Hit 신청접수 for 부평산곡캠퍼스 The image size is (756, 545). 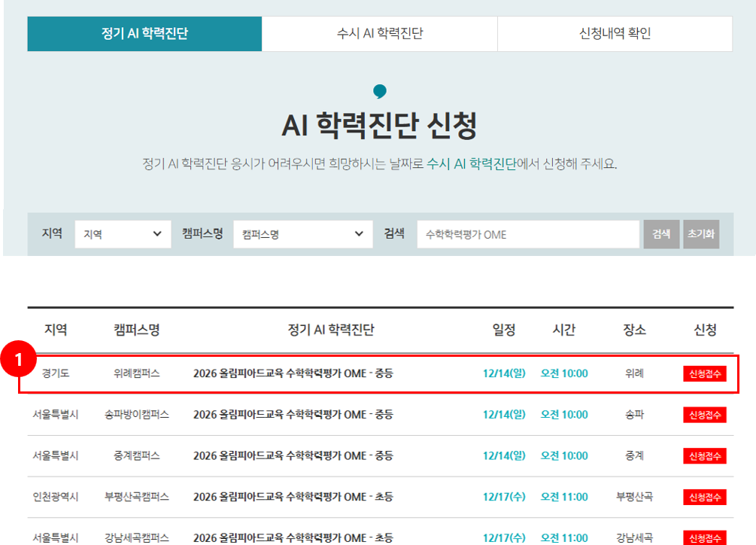[705, 497]
